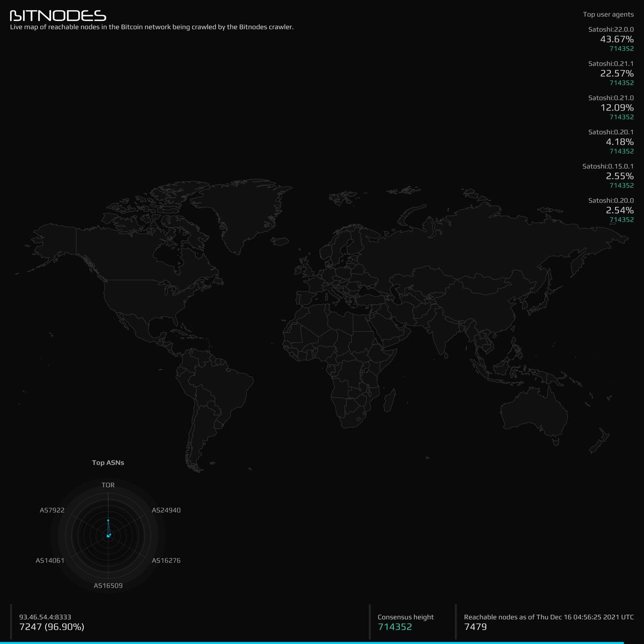Select the AS16509 label on the radar chart
Screen dimensions: 644x644
(108, 586)
